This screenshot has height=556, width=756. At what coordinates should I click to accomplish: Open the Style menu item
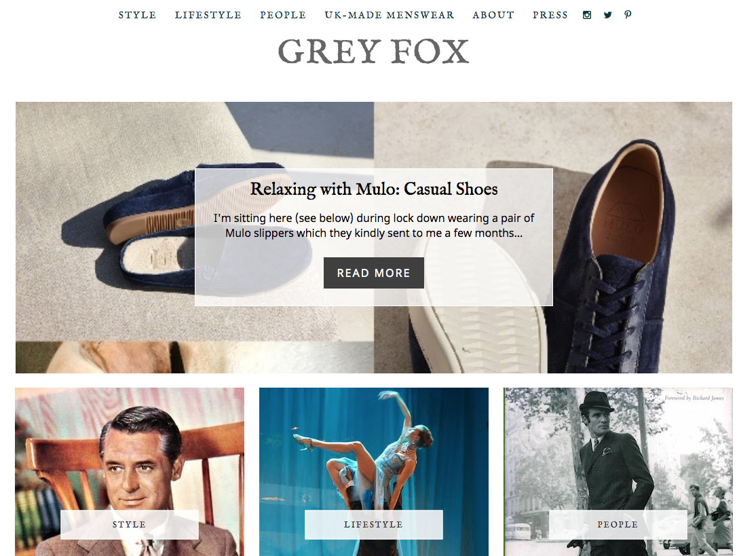137,15
